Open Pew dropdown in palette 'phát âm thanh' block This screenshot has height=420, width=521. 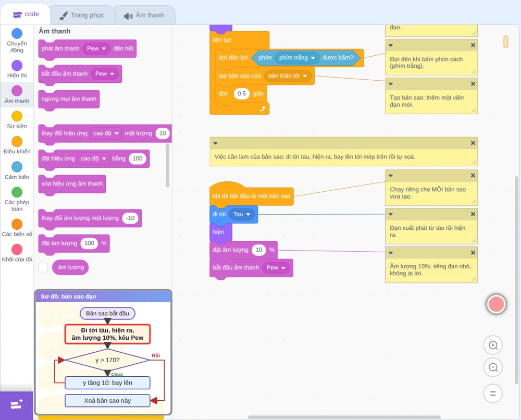[96, 48]
